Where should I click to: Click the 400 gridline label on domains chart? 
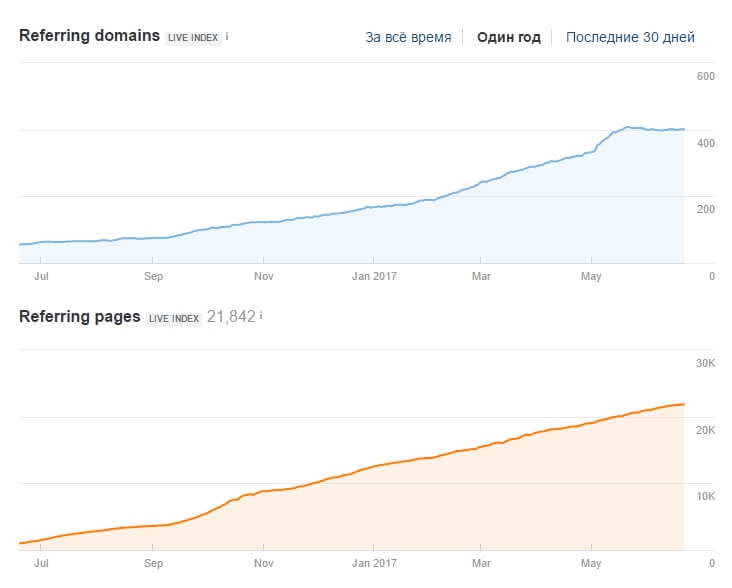[705, 143]
